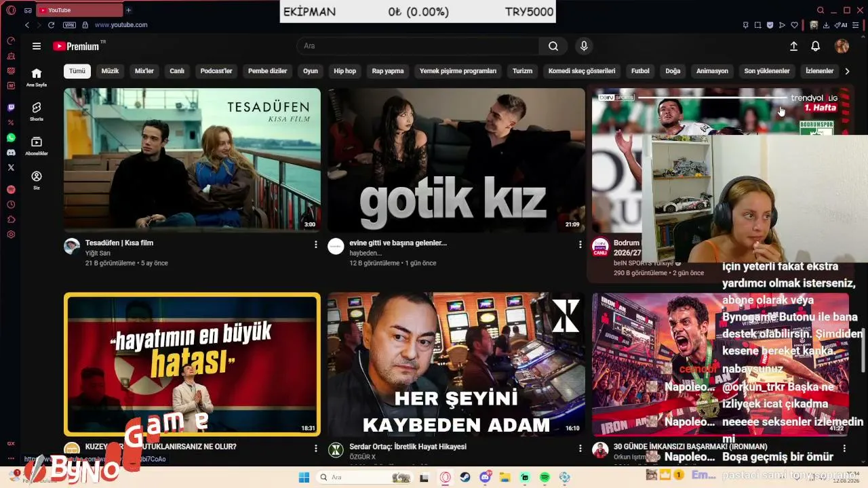Filter by the Animasyon chip

click(712, 71)
